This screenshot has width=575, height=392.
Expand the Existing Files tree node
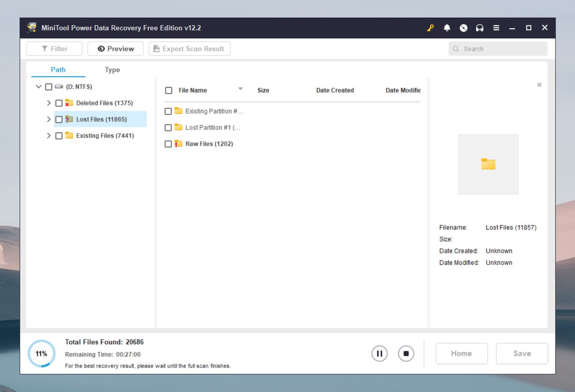coord(49,135)
